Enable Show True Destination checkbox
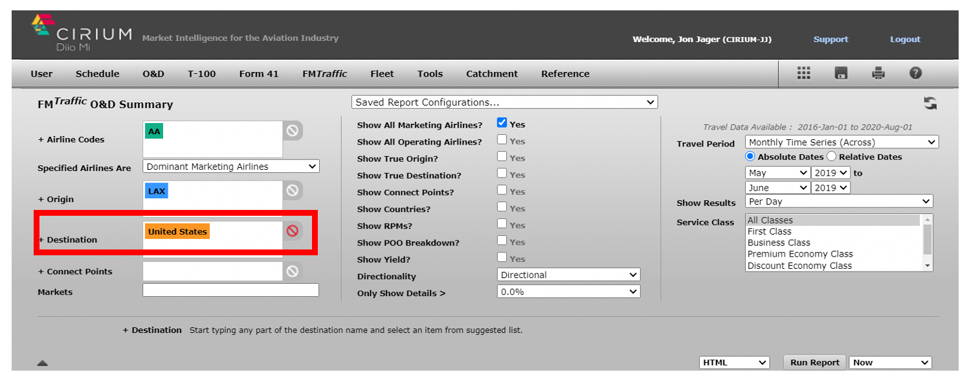The width and height of the screenshot is (980, 381). [x=502, y=173]
